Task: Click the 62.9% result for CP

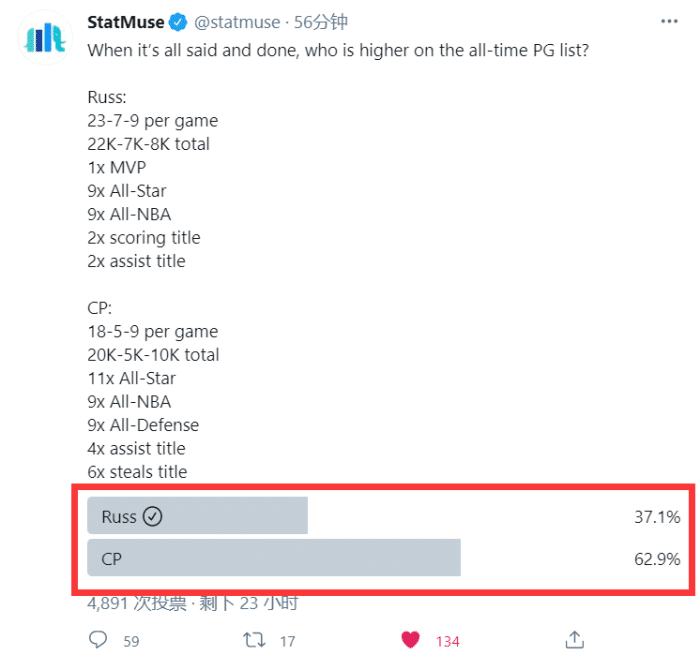Action: coord(657,559)
